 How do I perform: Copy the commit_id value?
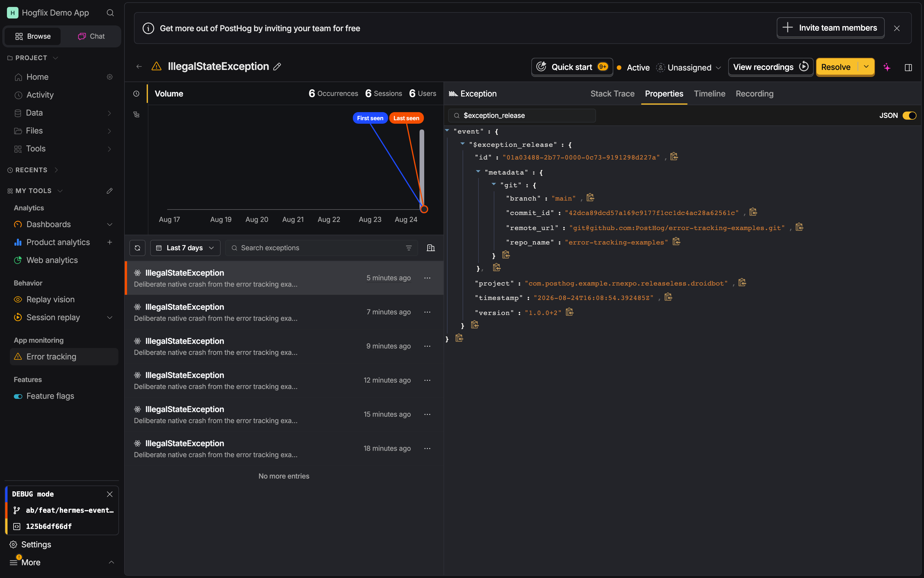[753, 212]
